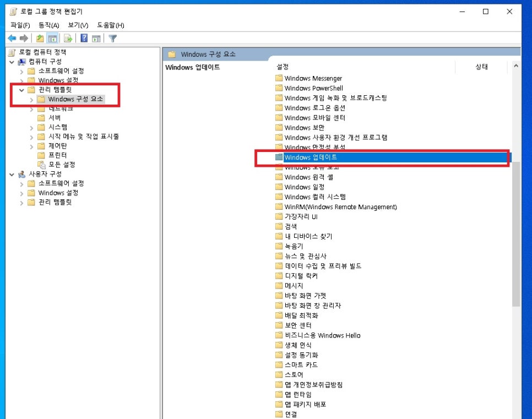Click the Back arrow toolbar icon
The width and height of the screenshot is (532, 419).
pyautogui.click(x=12, y=39)
